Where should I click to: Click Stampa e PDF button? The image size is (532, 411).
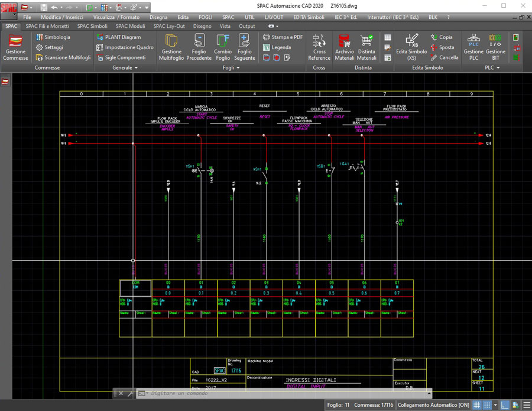click(x=283, y=37)
